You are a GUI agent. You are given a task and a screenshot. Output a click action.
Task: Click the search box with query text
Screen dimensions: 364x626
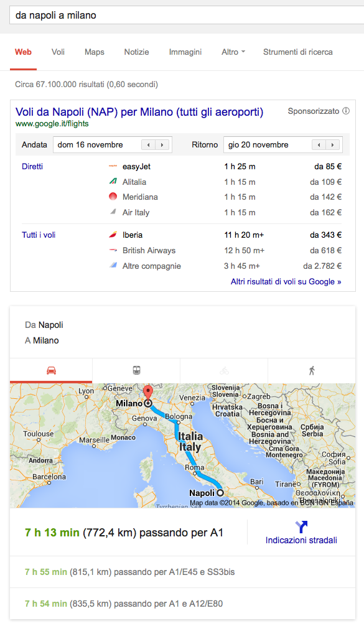pos(187,15)
